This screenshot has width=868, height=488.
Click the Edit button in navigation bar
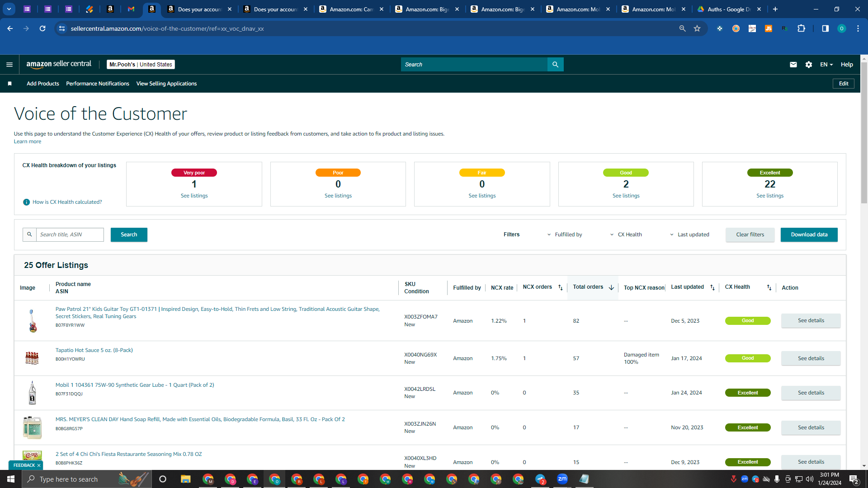844,84
